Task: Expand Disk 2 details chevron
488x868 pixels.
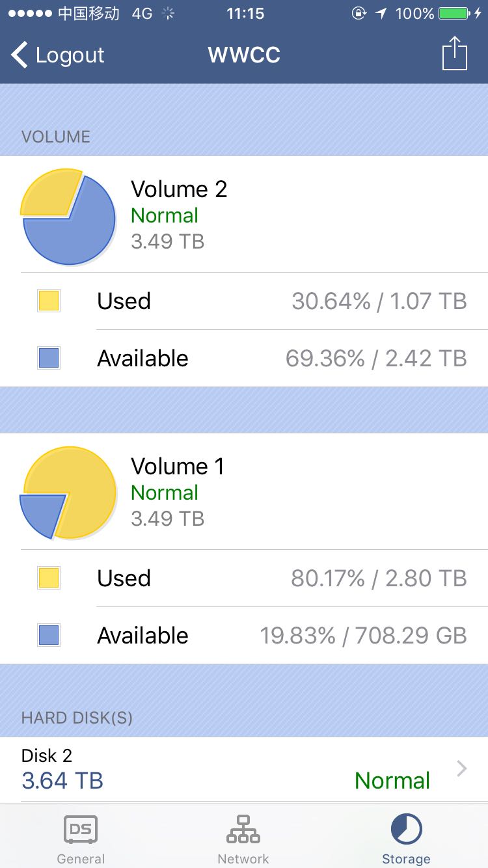Action: click(x=462, y=769)
